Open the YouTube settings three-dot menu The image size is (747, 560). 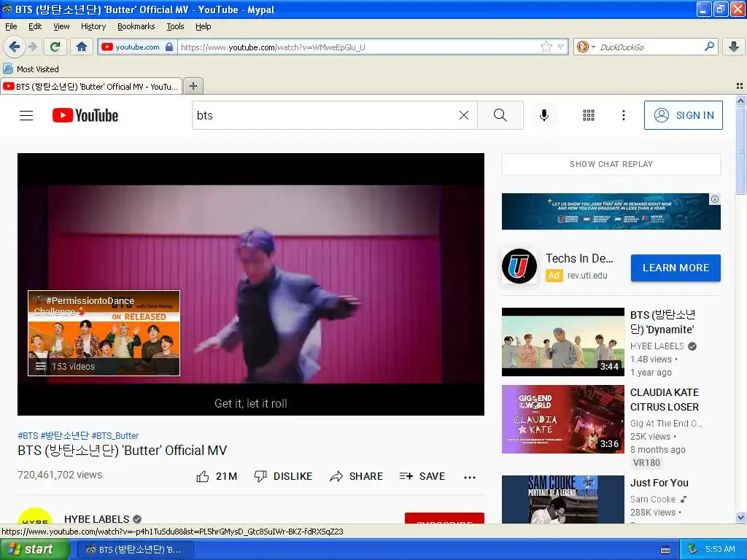623,115
